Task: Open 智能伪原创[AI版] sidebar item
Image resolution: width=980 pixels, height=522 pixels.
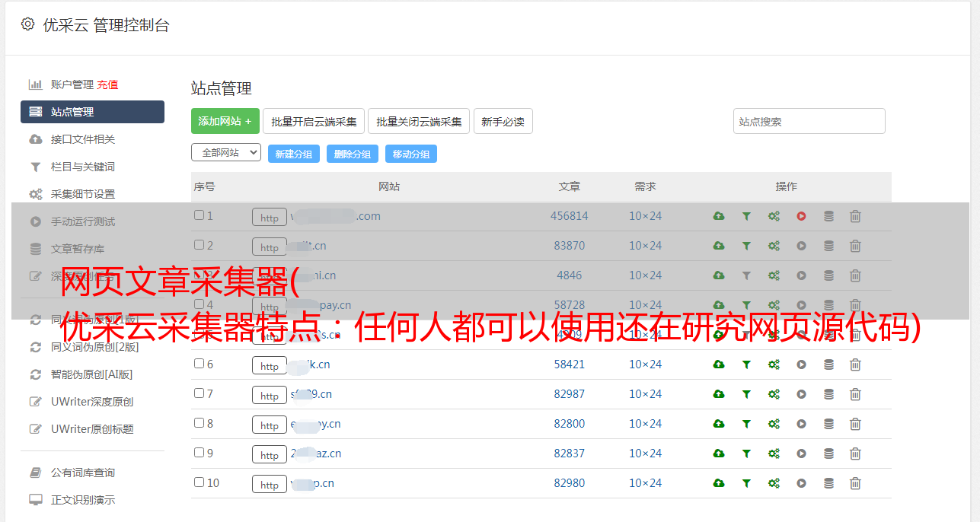Action: [x=92, y=374]
